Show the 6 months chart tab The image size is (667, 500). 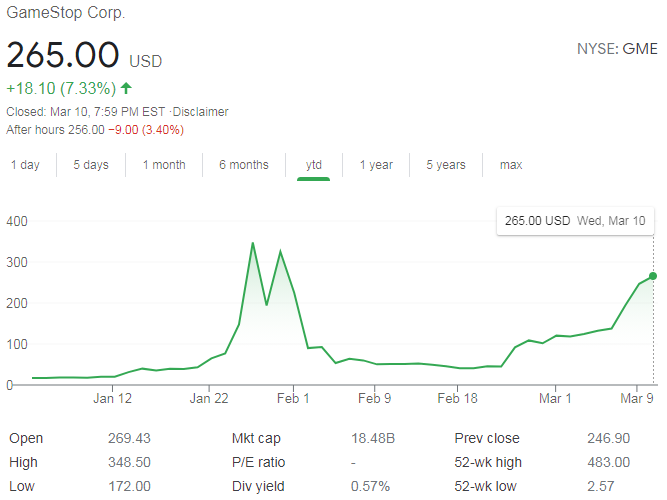[x=244, y=165]
